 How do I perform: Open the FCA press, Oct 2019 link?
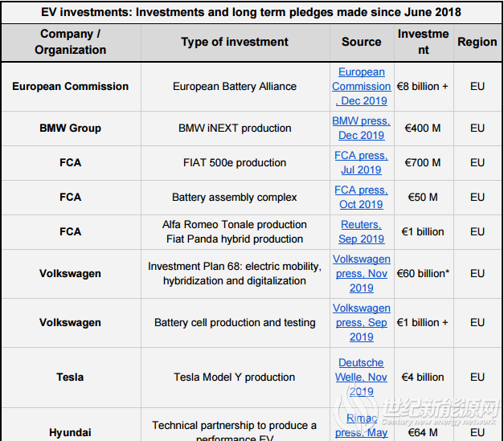click(x=361, y=198)
